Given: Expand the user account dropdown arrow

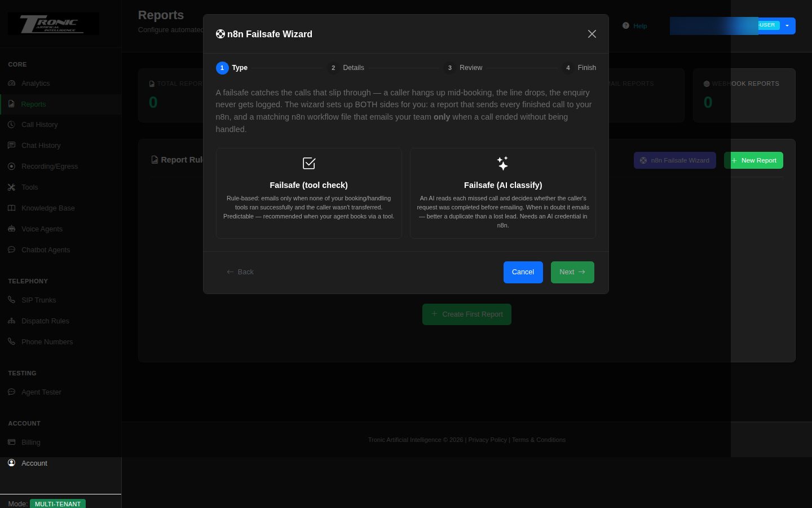Looking at the screenshot, I should click(787, 25).
